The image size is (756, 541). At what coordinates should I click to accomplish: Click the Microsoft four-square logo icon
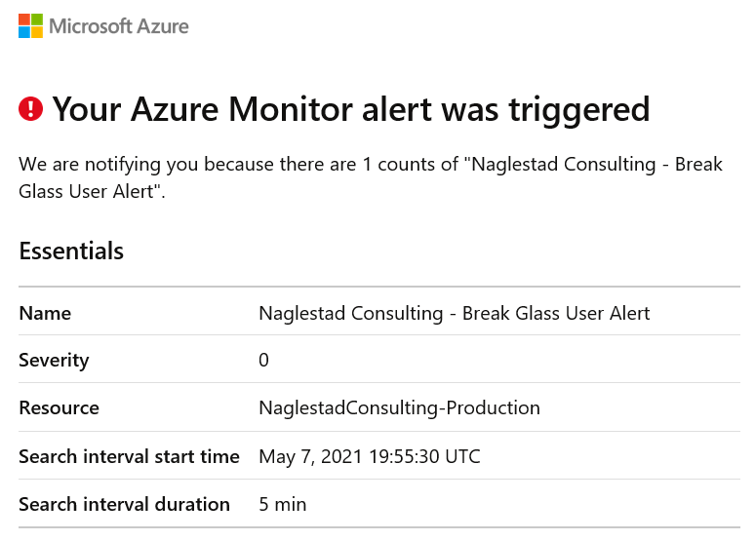[x=30, y=26]
